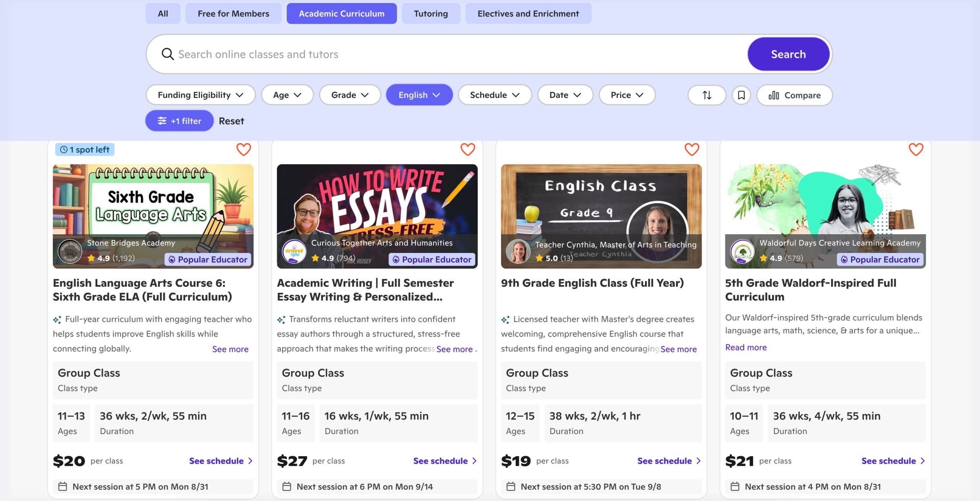Screen dimensions: 980x501
Task: Click the sparkle AI icon on Academic Writing summary
Action: pos(281,320)
